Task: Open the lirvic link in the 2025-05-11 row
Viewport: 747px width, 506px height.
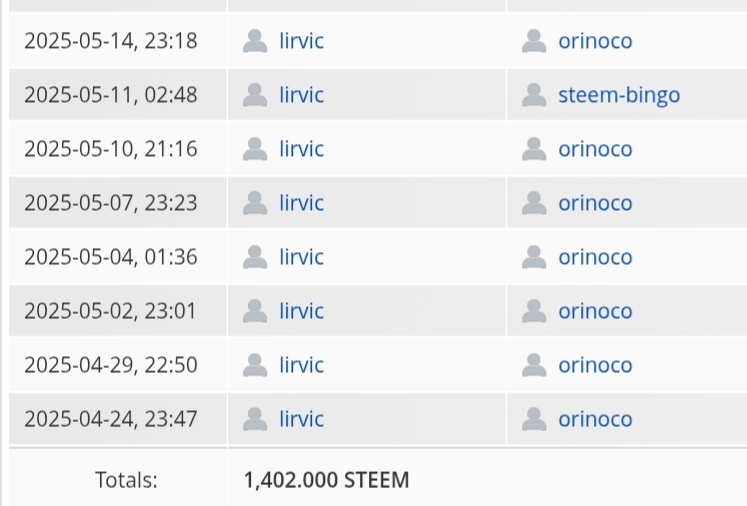Action: tap(301, 95)
